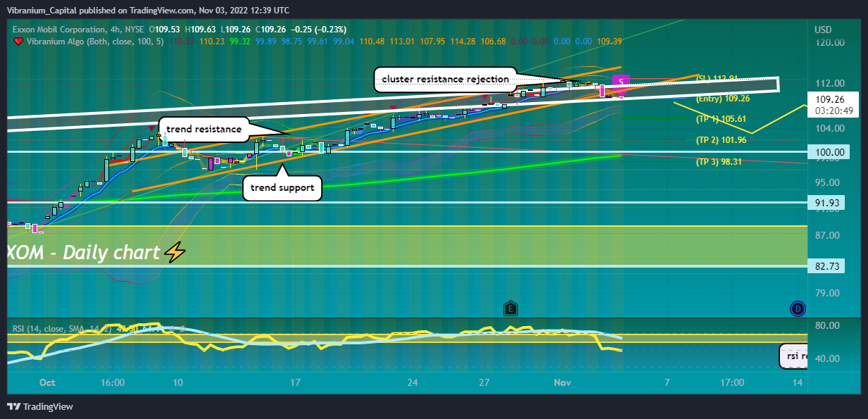Select the 'trend support' callout label
This screenshot has height=419, width=868.
pyautogui.click(x=282, y=188)
